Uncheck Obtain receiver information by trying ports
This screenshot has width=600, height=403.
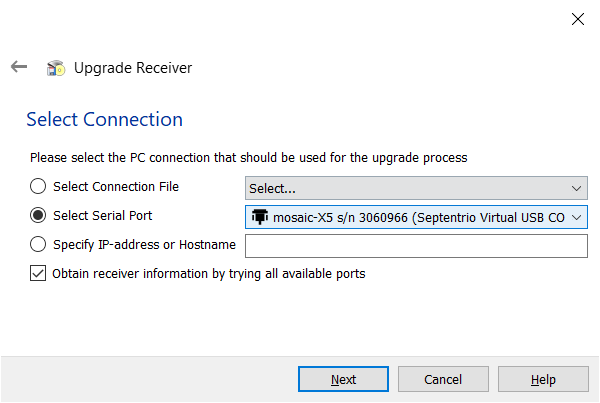pyautogui.click(x=38, y=273)
